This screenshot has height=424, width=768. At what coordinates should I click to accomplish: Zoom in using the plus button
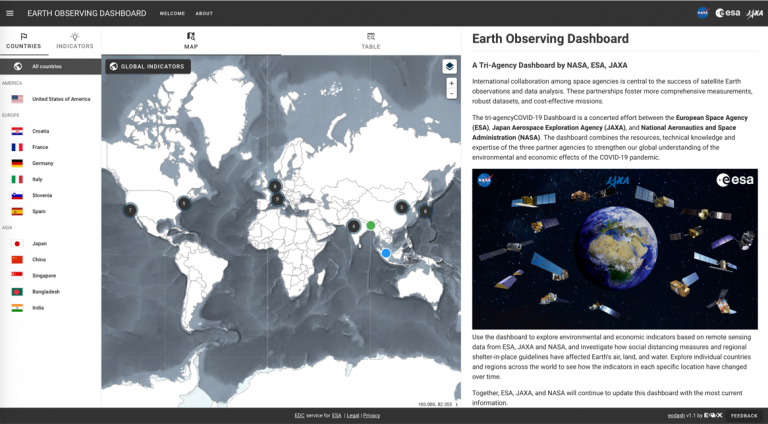451,83
